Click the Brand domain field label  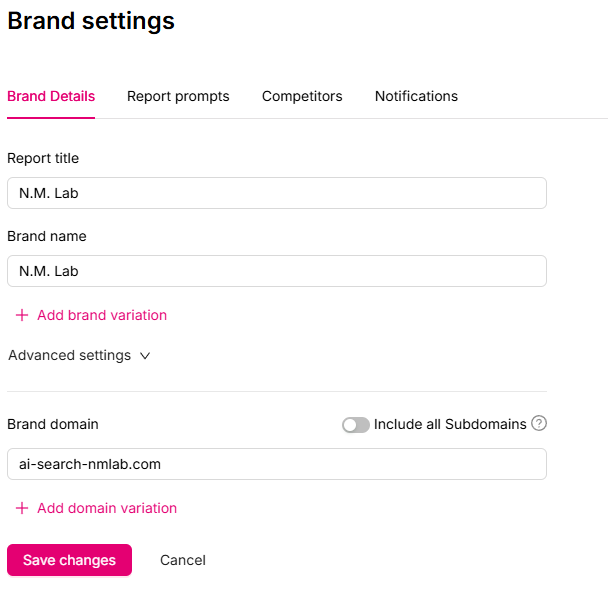(53, 425)
